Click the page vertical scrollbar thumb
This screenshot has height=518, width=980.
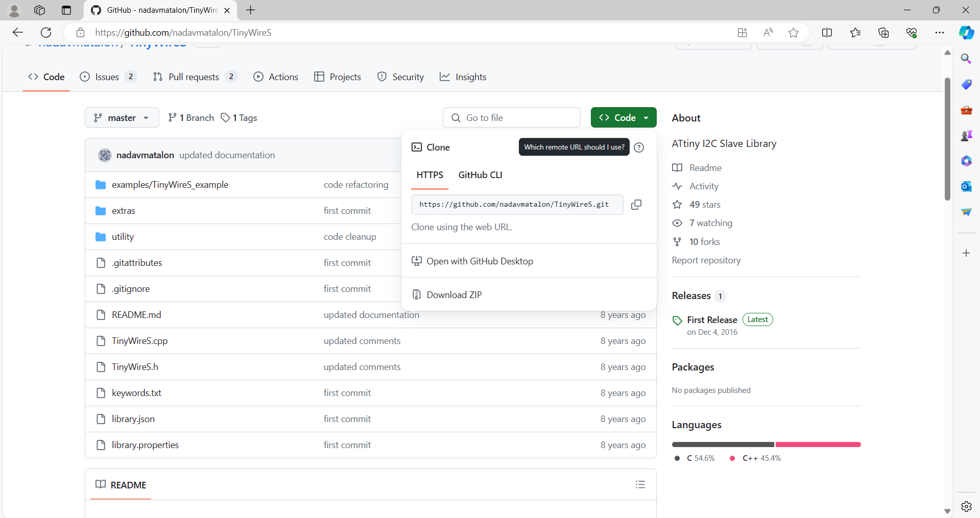(947, 139)
